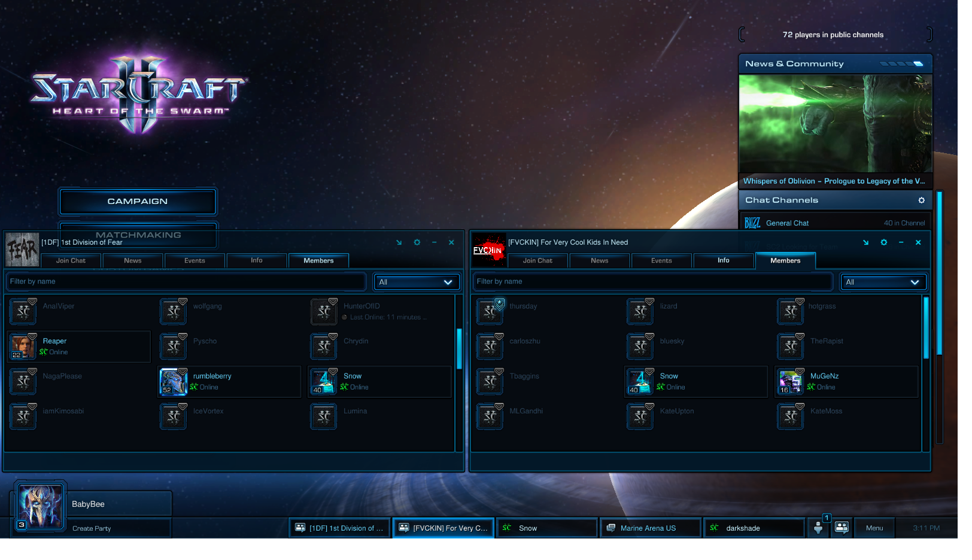Expand the All filter dropdown in the 1DF window
Screen dimensions: 972x560
pos(417,282)
